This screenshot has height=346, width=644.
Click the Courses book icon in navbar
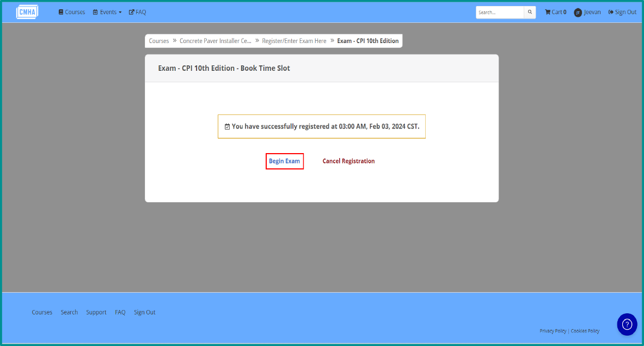click(x=61, y=12)
